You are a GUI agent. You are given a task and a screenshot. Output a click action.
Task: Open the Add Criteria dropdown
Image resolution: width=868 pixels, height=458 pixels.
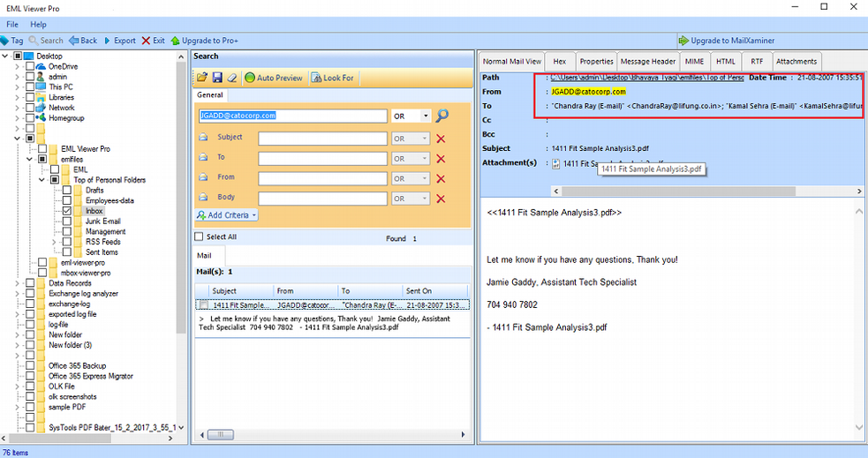pos(227,215)
